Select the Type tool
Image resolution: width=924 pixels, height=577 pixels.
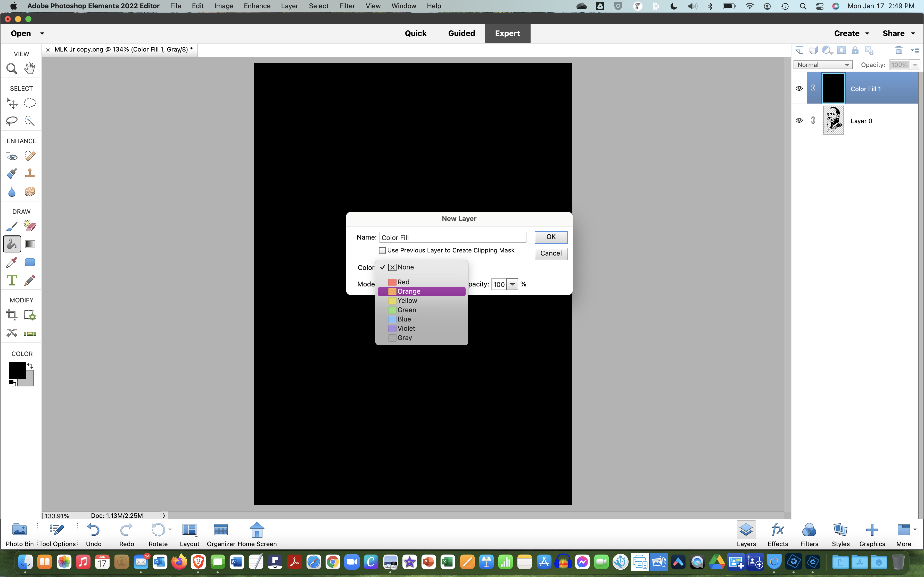tap(11, 280)
